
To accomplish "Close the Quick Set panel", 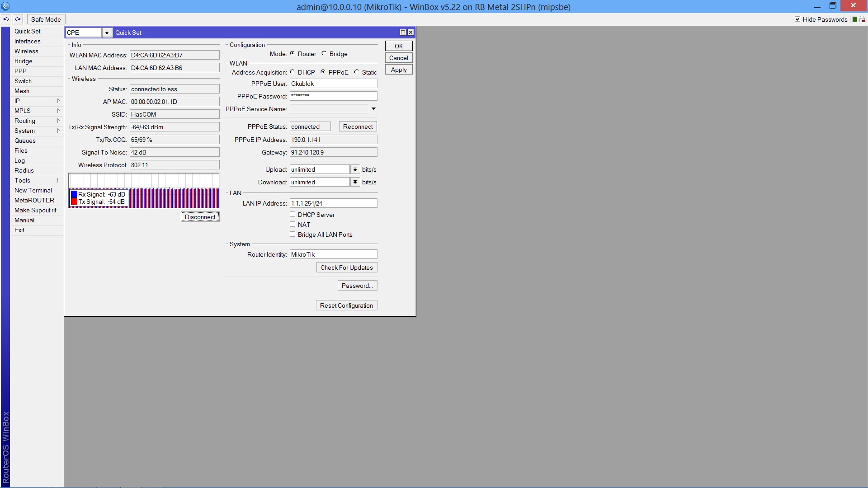I will tap(410, 33).
